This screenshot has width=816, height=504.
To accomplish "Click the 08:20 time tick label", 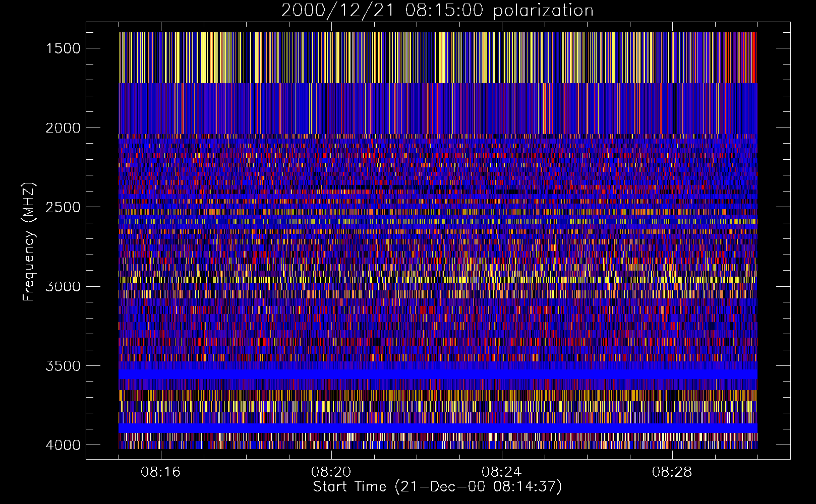I will point(331,472).
